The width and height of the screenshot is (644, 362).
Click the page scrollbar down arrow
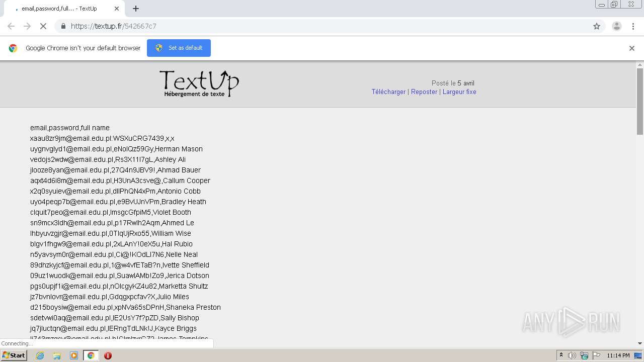click(640, 343)
